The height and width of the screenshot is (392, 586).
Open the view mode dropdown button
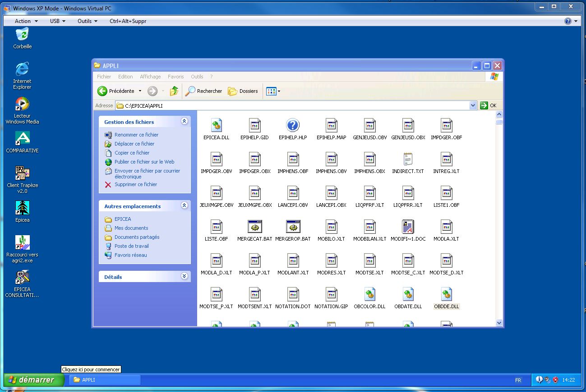point(273,91)
